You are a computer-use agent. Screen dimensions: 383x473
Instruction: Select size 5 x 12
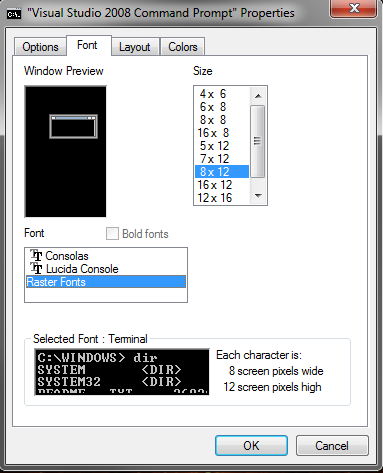[x=222, y=146]
